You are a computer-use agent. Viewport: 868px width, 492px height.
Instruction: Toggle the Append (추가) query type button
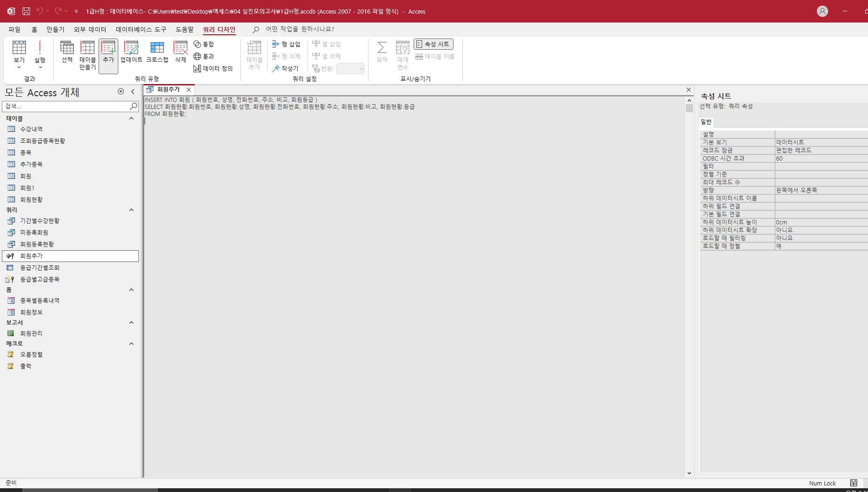click(x=108, y=55)
